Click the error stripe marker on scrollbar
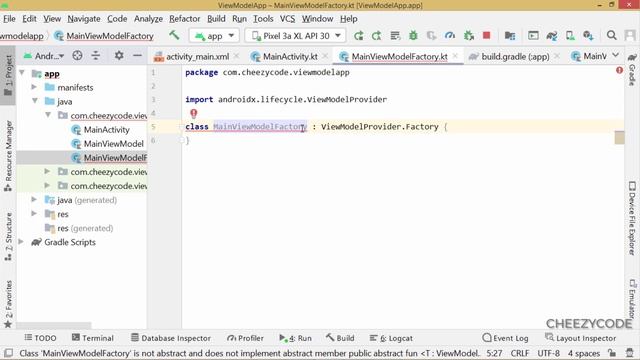 619,138
